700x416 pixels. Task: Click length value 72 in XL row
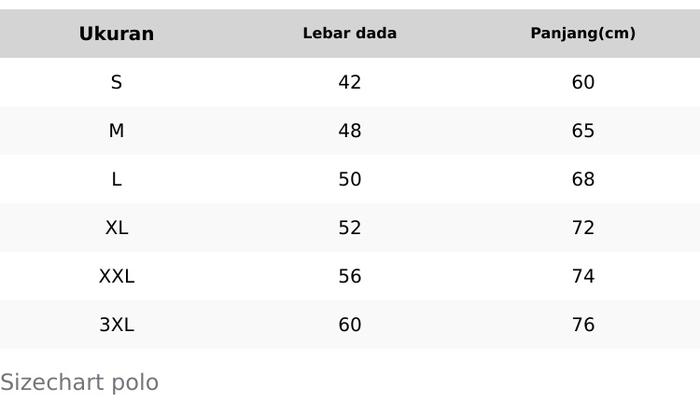(x=583, y=228)
